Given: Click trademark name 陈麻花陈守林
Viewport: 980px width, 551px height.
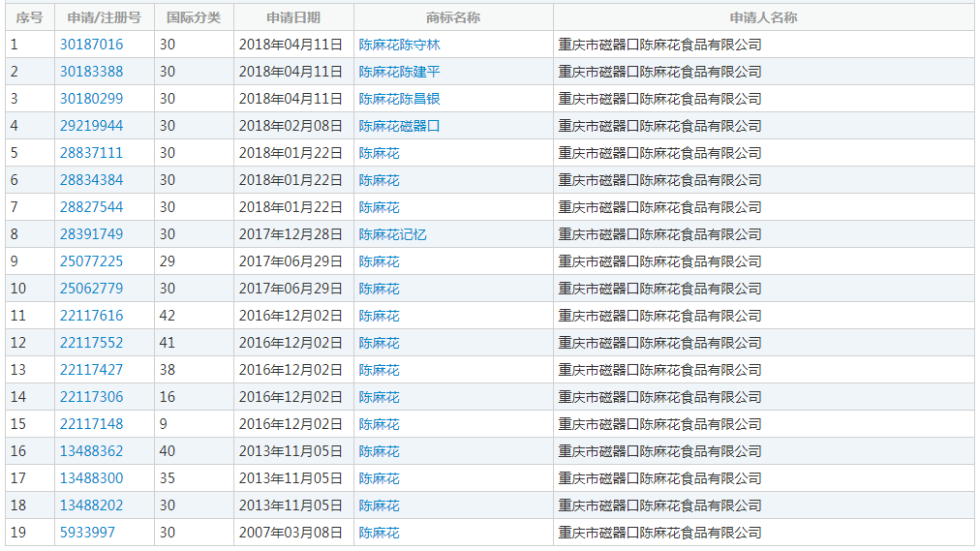Looking at the screenshot, I should (399, 45).
